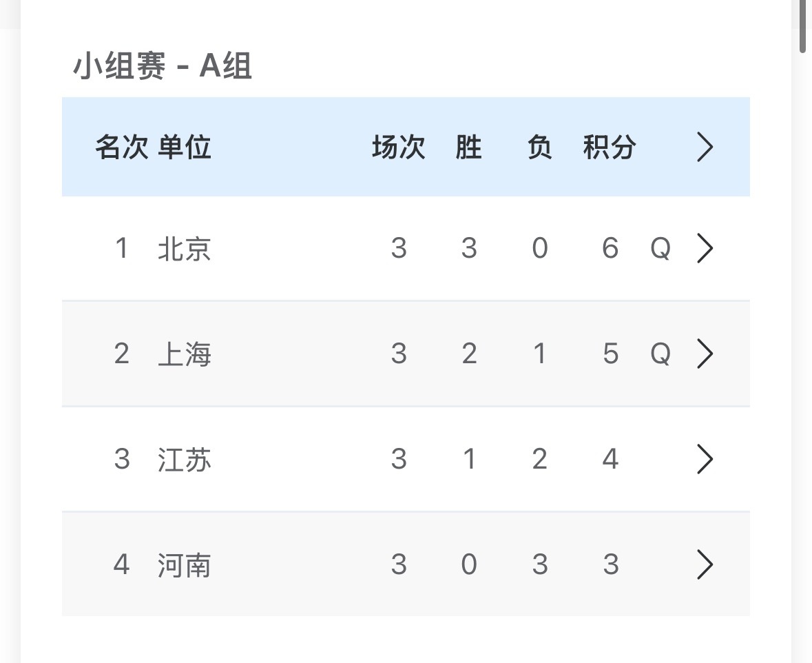Sort by the 负 column header
The height and width of the screenshot is (663, 812).
[540, 147]
